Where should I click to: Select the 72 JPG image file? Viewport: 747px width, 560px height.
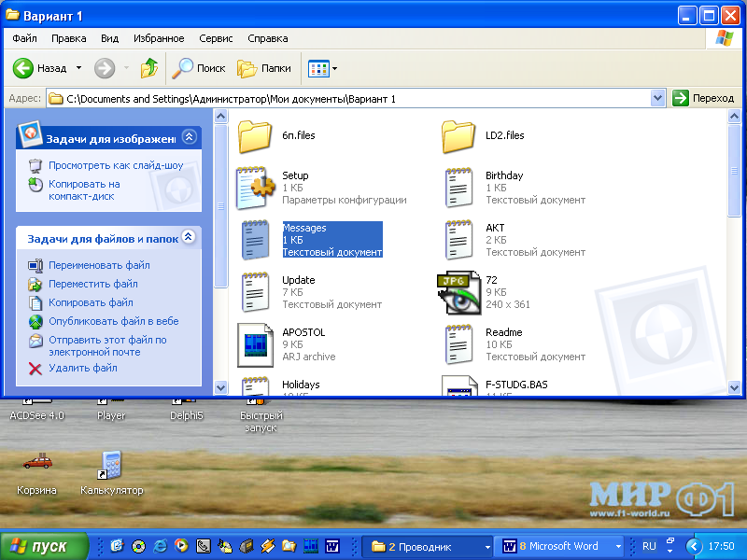tap(458, 292)
